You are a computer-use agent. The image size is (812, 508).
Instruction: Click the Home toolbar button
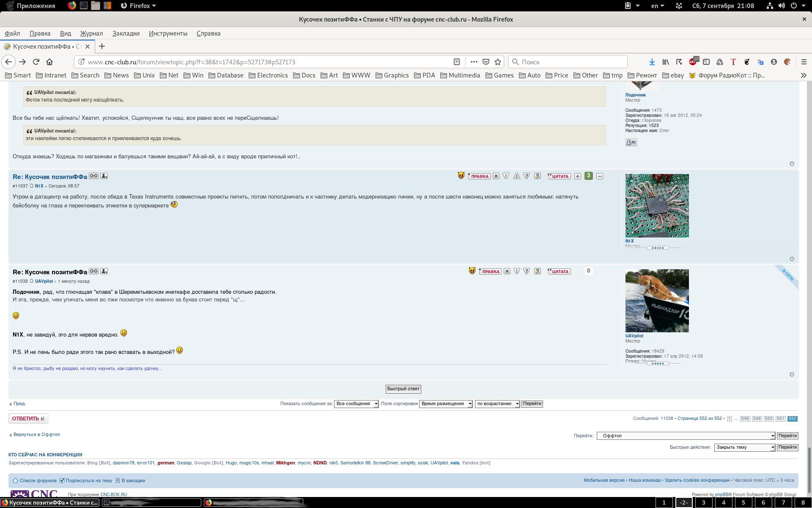[49, 62]
